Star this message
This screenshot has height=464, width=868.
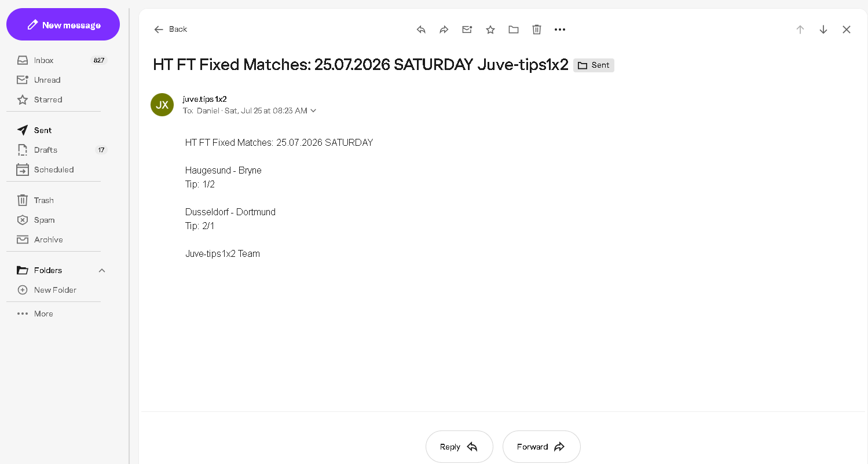(490, 30)
